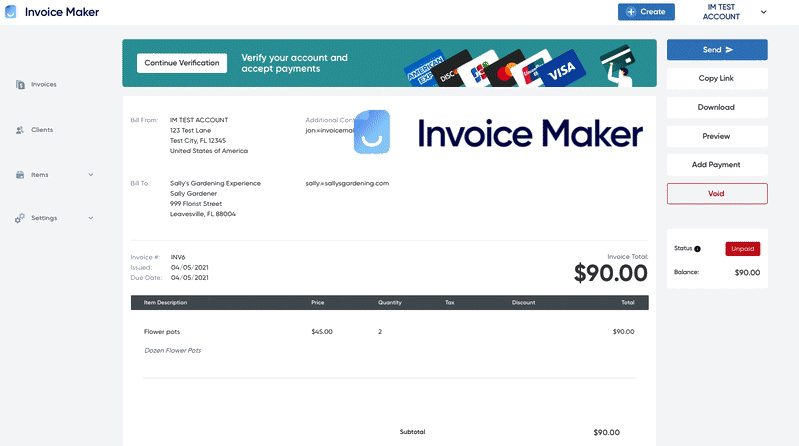Click the Create button
This screenshot has width=799, height=446.
(x=646, y=12)
